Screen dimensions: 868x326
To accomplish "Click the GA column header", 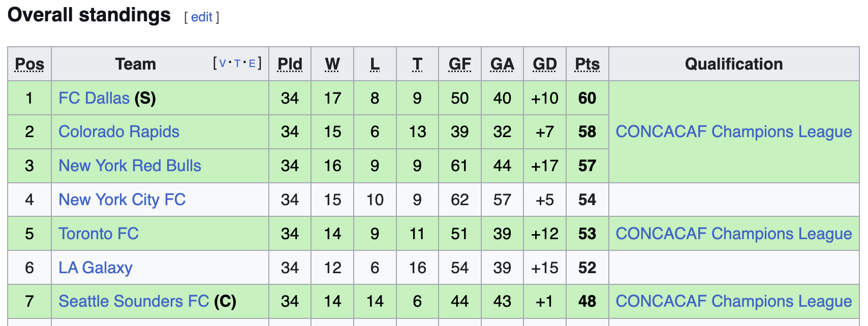I will [x=502, y=64].
